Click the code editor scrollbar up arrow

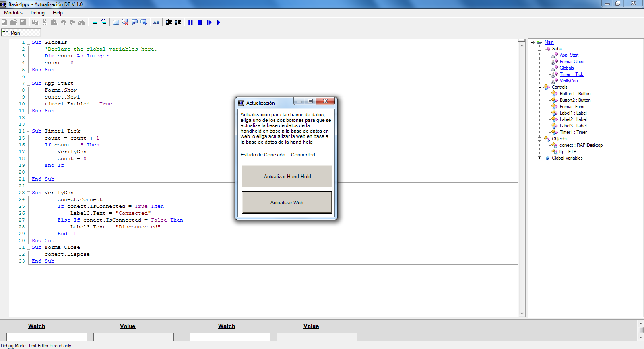(522, 45)
